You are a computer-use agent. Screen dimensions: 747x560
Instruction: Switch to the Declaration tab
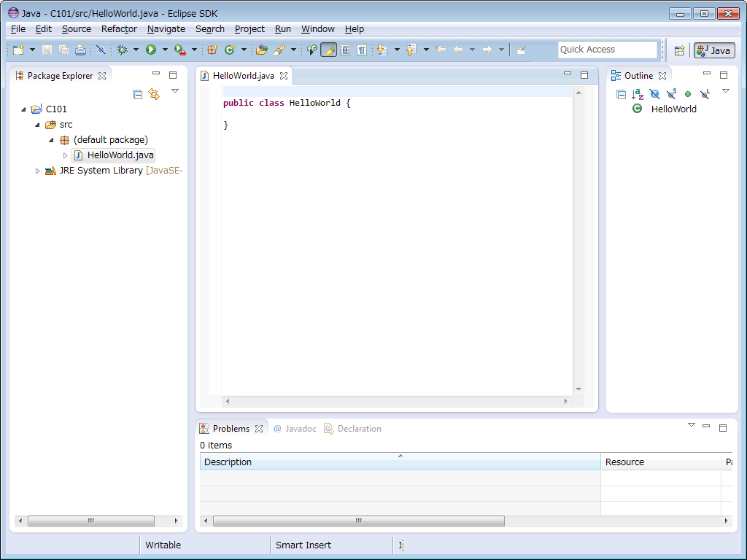[353, 429]
